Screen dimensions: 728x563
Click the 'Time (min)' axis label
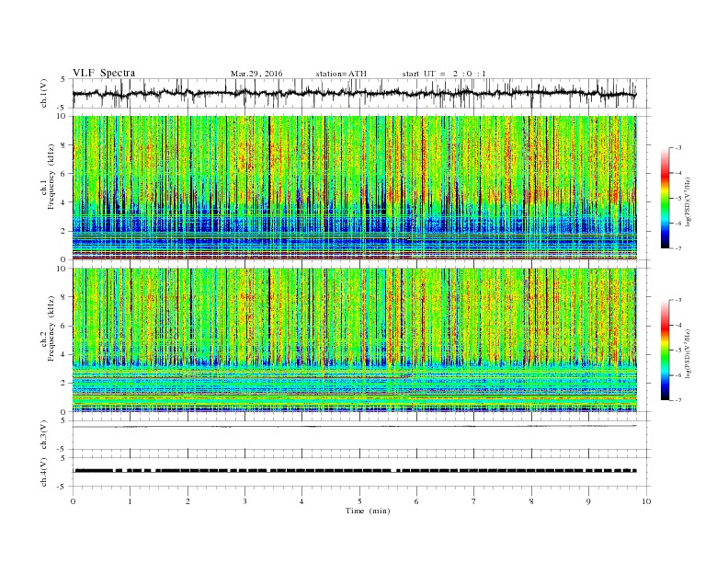point(368,511)
